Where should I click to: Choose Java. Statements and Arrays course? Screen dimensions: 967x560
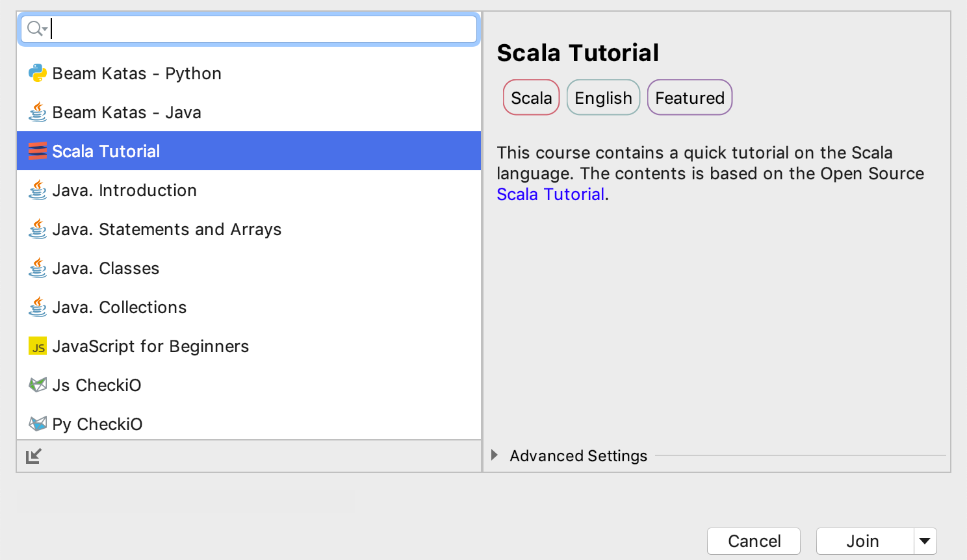pyautogui.click(x=249, y=229)
